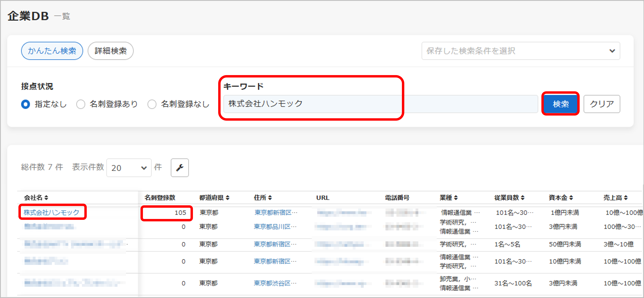Select 名刺登録なし radio button
Screen dimensions: 644x298
pyautogui.click(x=152, y=104)
